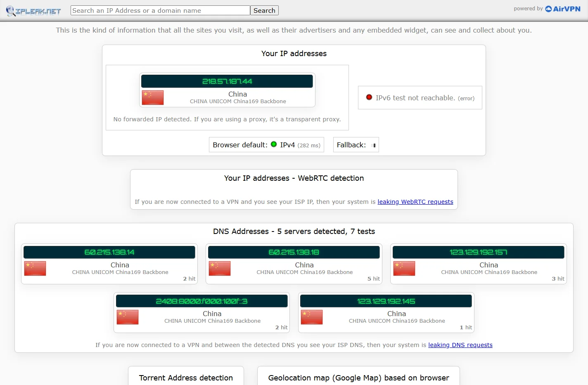Click the IP address 218.57.187.44
Screen dimensions: 588x385
[x=227, y=81]
